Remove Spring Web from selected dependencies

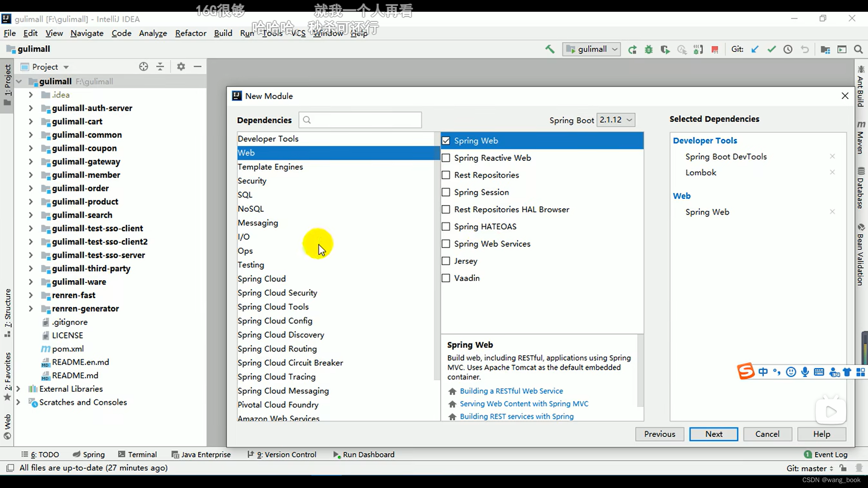click(832, 212)
